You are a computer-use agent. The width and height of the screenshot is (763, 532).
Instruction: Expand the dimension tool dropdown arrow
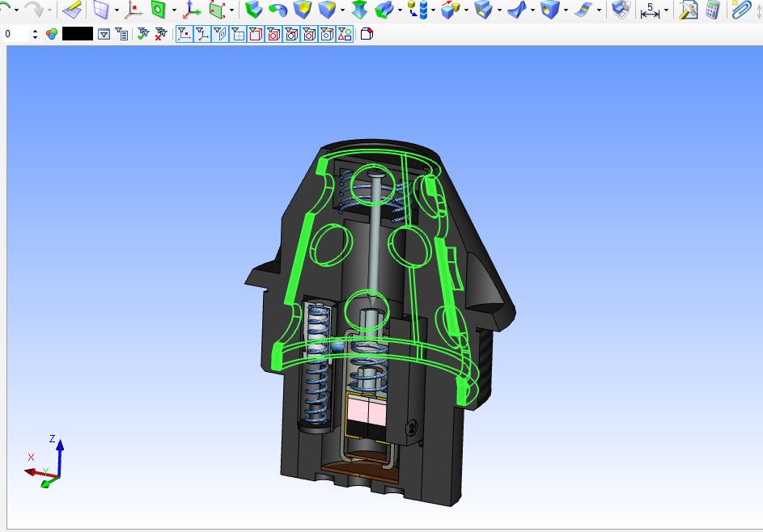[x=666, y=11]
